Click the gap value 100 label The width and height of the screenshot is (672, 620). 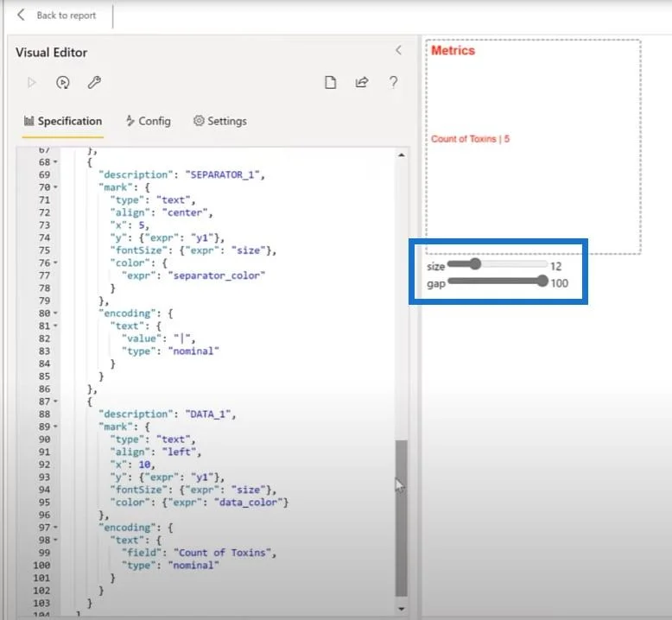point(560,283)
